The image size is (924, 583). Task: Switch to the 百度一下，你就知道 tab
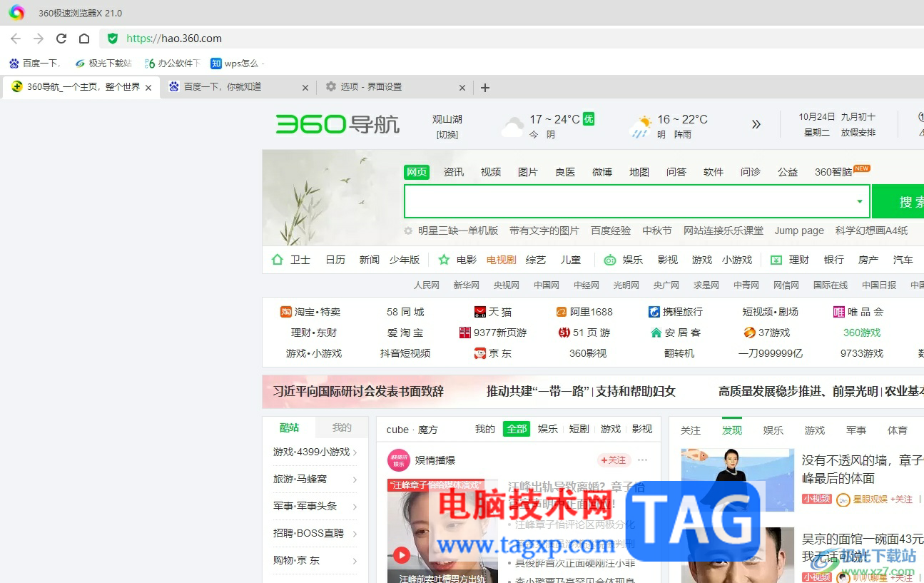click(x=223, y=87)
